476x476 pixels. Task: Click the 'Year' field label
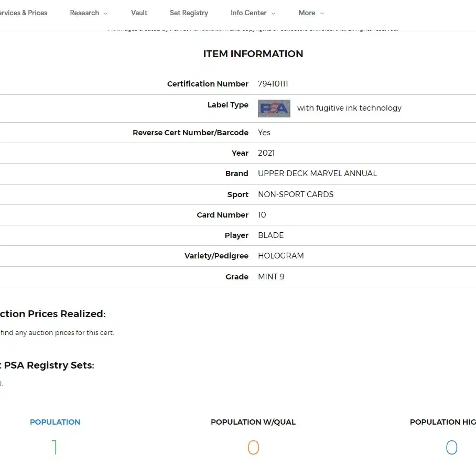240,153
